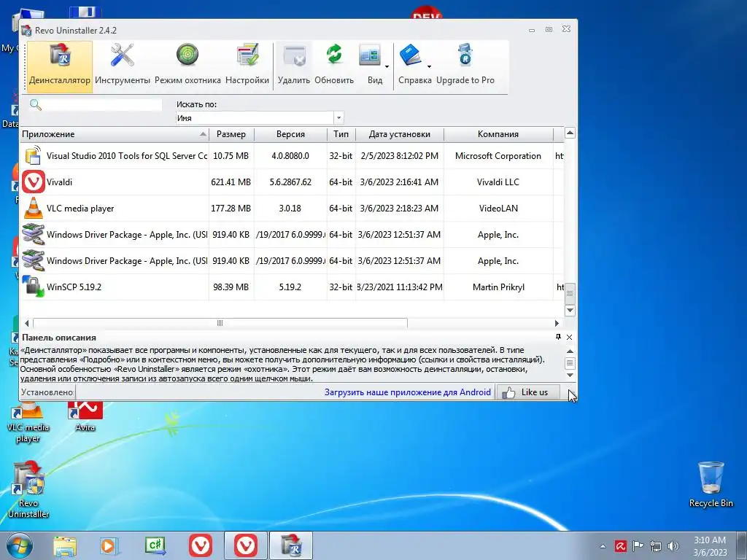Open Настройки settings icon

[x=247, y=55]
